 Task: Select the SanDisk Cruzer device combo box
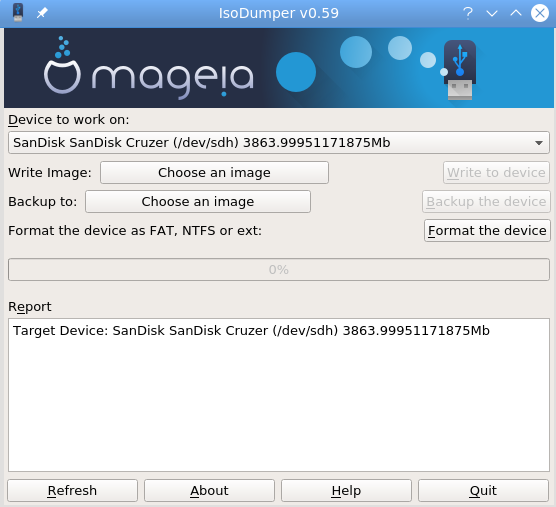tap(279, 143)
